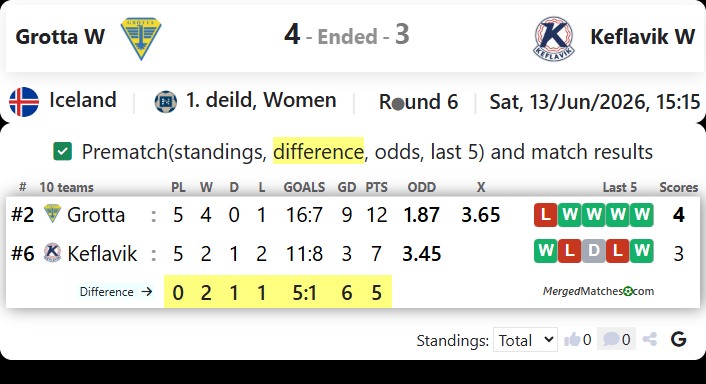Open comments via speech bubble icon
Image resolution: width=706 pixels, height=384 pixels.
[x=611, y=339]
